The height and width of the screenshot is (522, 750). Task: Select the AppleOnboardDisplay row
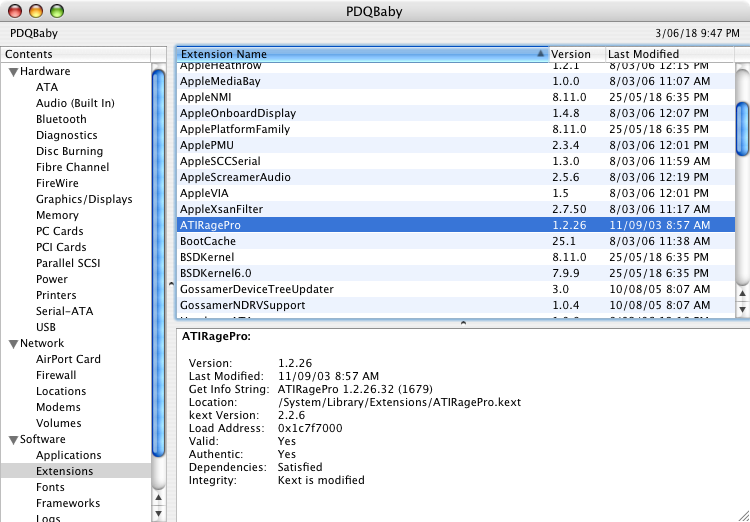(x=456, y=113)
